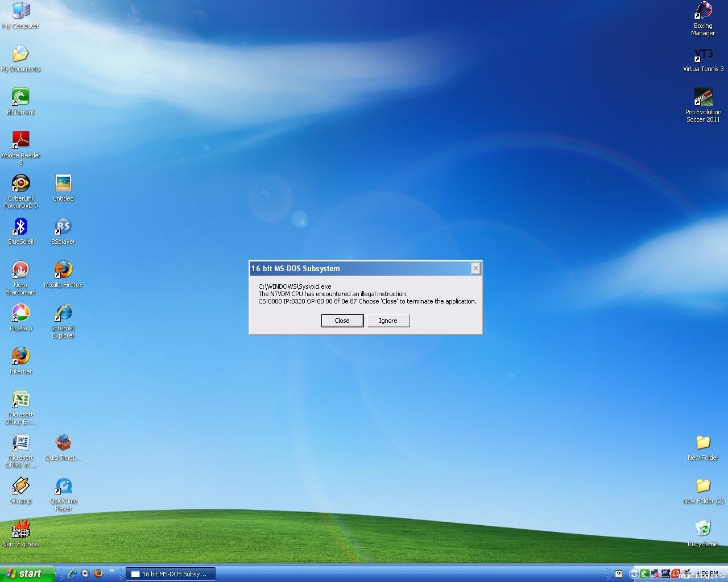This screenshot has width=728, height=582.
Task: Open the Windows Start menu
Action: pyautogui.click(x=27, y=573)
